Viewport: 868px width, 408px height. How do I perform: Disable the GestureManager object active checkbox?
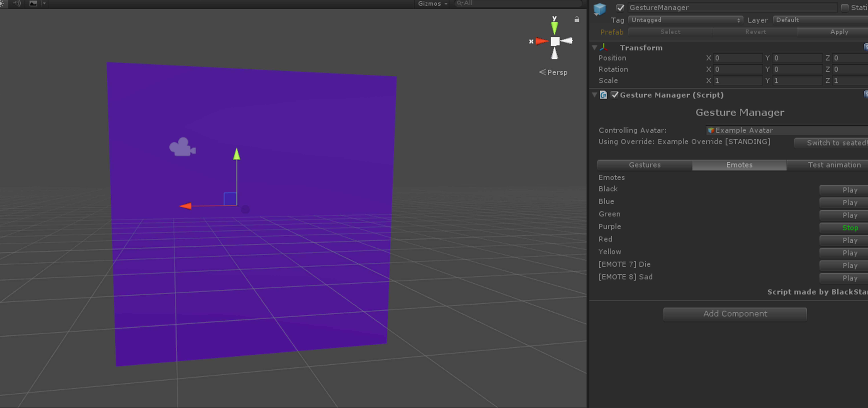[620, 7]
